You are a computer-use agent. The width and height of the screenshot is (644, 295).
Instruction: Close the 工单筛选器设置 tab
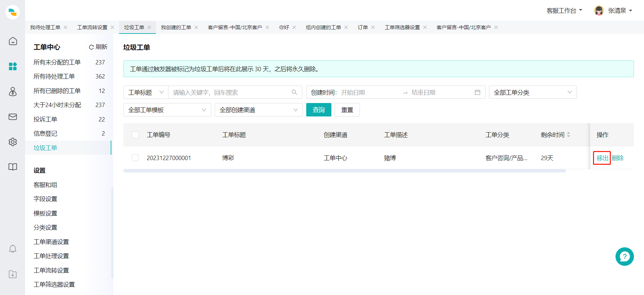[x=425, y=28]
